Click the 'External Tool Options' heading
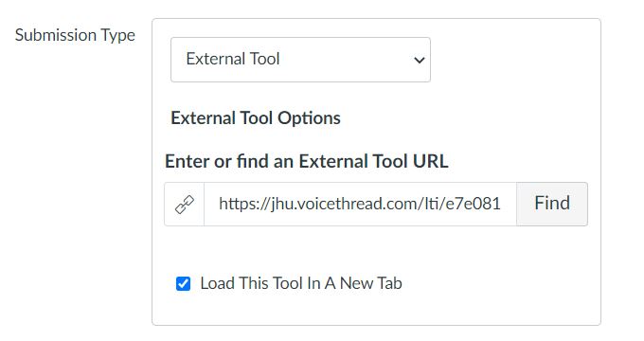Viewport: 644px width, 341px height. (256, 118)
